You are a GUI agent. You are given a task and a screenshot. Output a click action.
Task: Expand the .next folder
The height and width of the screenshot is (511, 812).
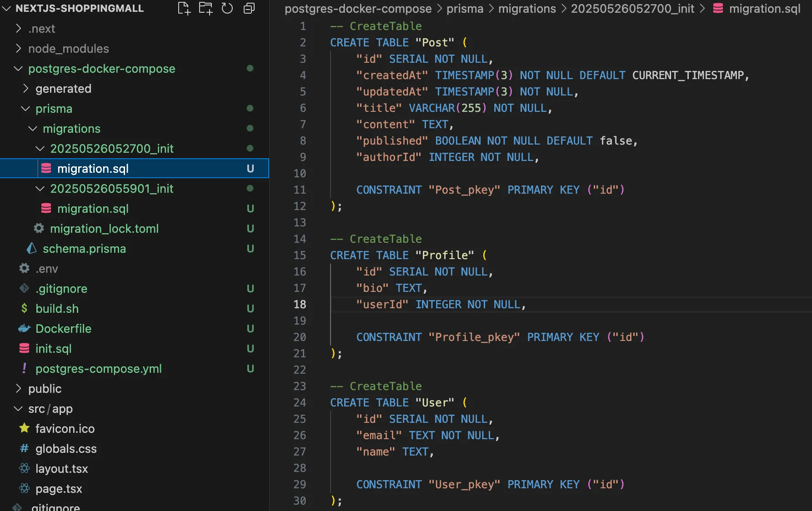[18, 28]
